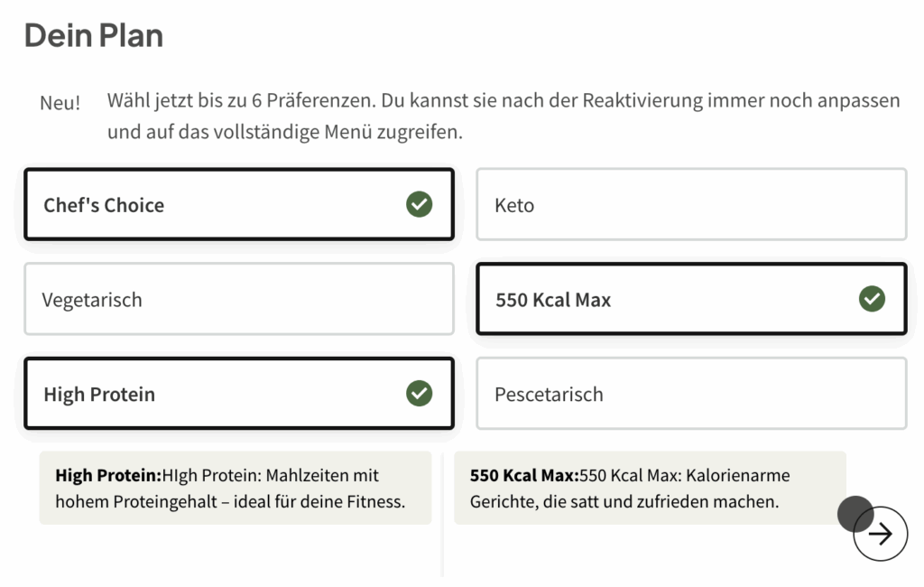The width and height of the screenshot is (924, 587).
Task: Click the "Dein Plan" heading
Action: click(x=93, y=34)
